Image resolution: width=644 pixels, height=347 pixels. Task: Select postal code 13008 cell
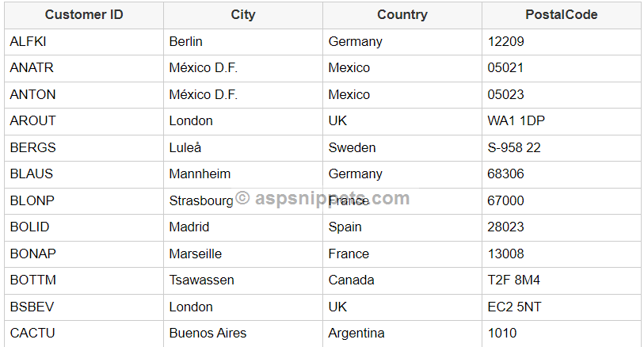[506, 254]
